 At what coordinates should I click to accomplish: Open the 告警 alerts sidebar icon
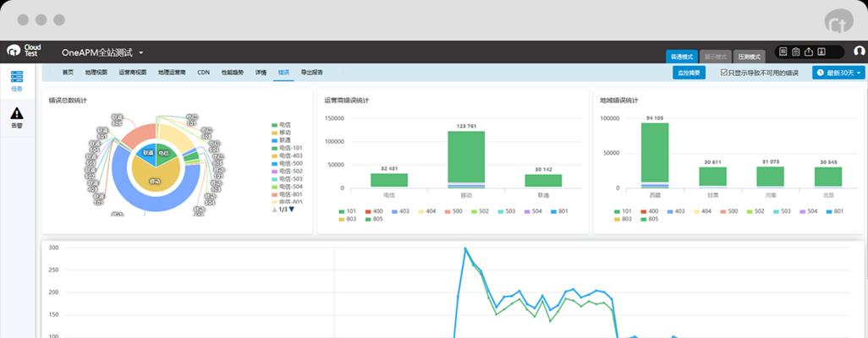click(x=17, y=117)
